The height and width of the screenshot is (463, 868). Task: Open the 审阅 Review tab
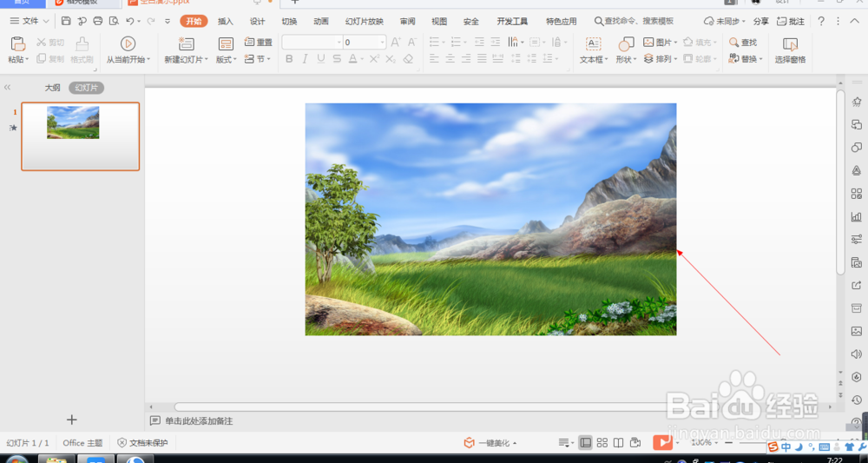407,21
